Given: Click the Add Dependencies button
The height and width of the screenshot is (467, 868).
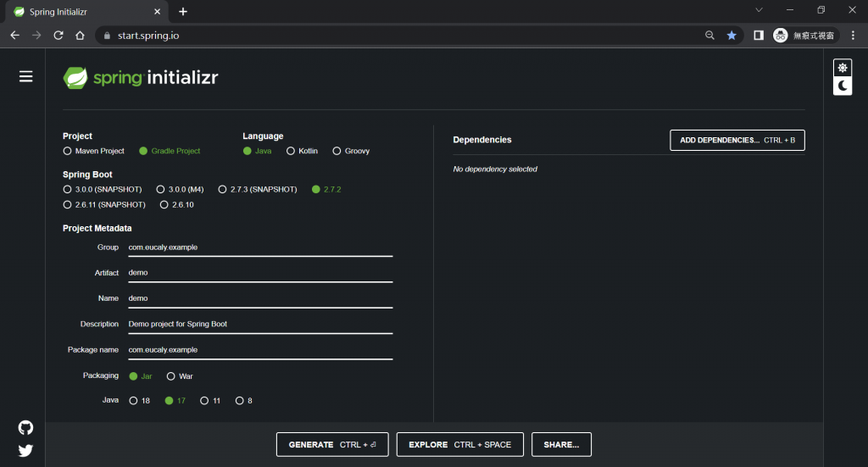Looking at the screenshot, I should (x=737, y=140).
